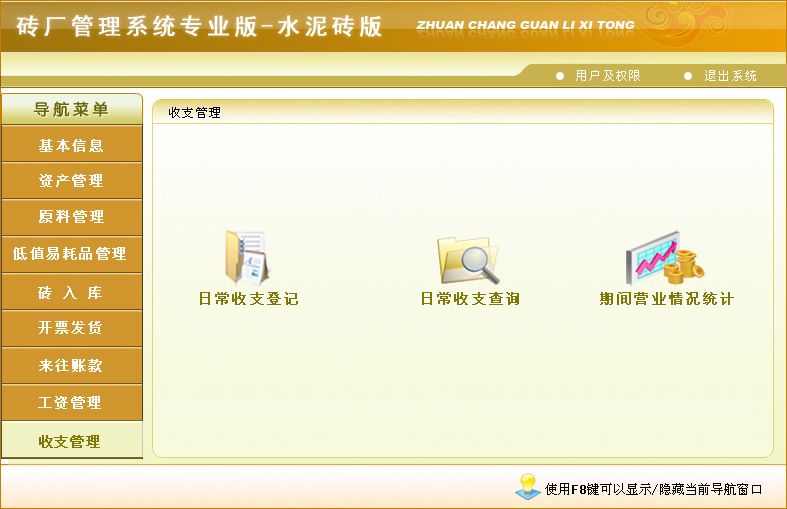Image resolution: width=787 pixels, height=509 pixels.
Task: Open the 日常收支登记 document folder icon
Action: coord(247,258)
